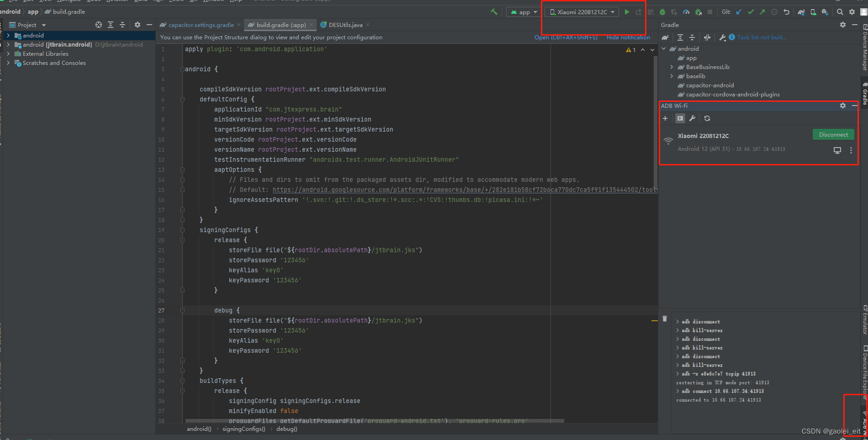Expand External Libraries node

pyautogui.click(x=8, y=53)
